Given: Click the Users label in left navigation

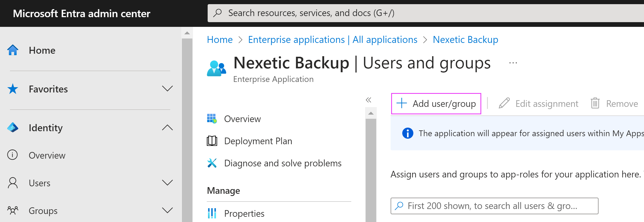Looking at the screenshot, I should (x=40, y=183).
